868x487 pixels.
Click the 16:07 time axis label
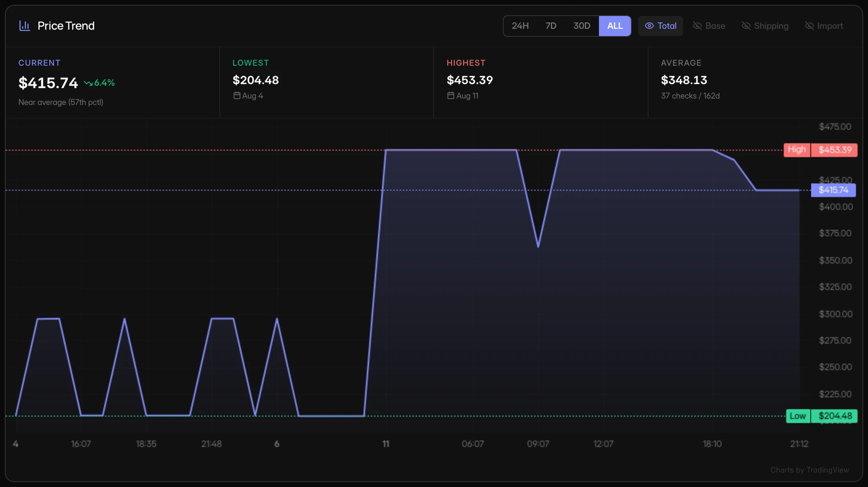81,444
